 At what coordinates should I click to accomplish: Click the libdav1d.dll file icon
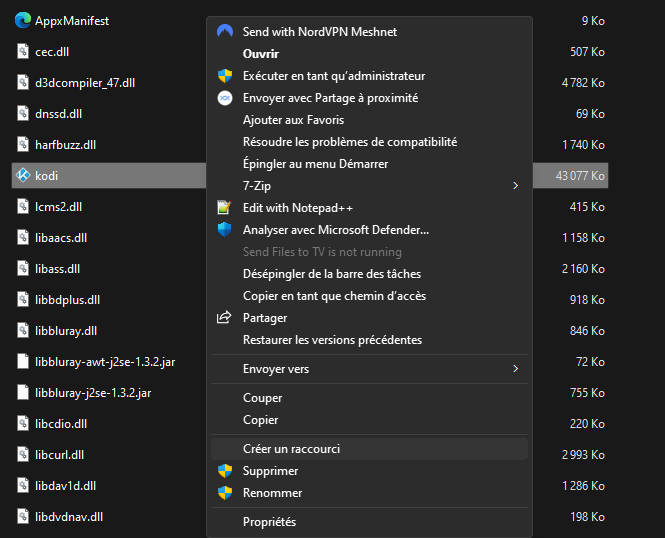(x=23, y=485)
